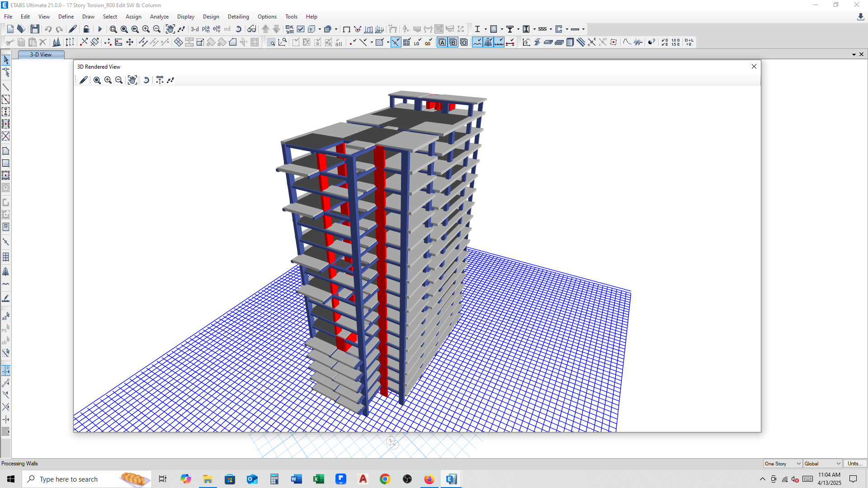868x488 pixels.
Task: Open the Global coordinate system dropdown
Action: (822, 464)
